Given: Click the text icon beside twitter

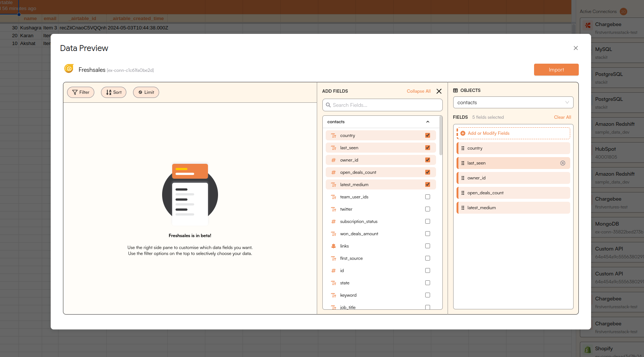Looking at the screenshot, I should (x=334, y=209).
